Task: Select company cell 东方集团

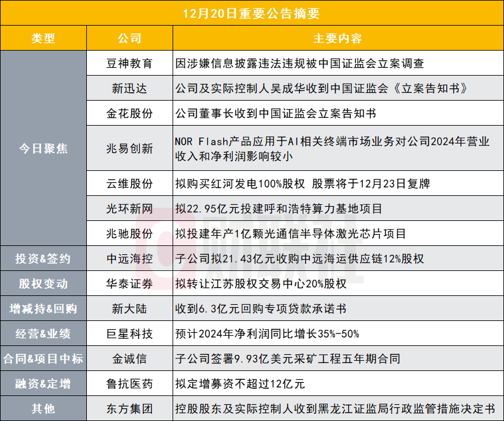Action: (x=130, y=408)
